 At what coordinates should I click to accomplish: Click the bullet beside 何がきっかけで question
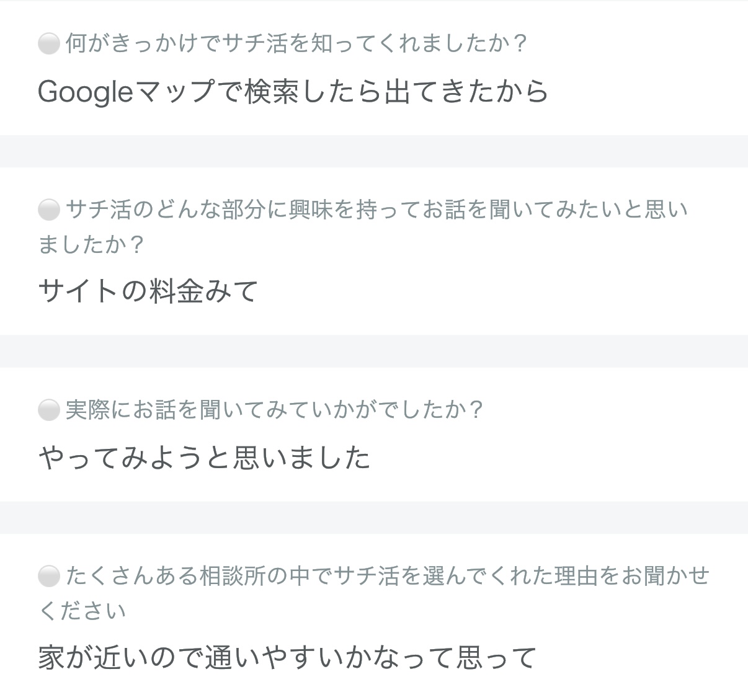tap(48, 44)
